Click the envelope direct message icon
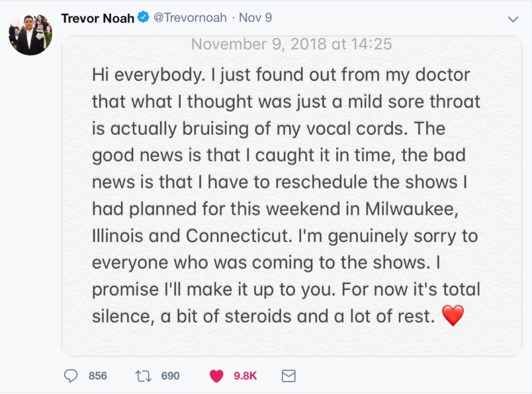The image size is (532, 394). point(288,376)
